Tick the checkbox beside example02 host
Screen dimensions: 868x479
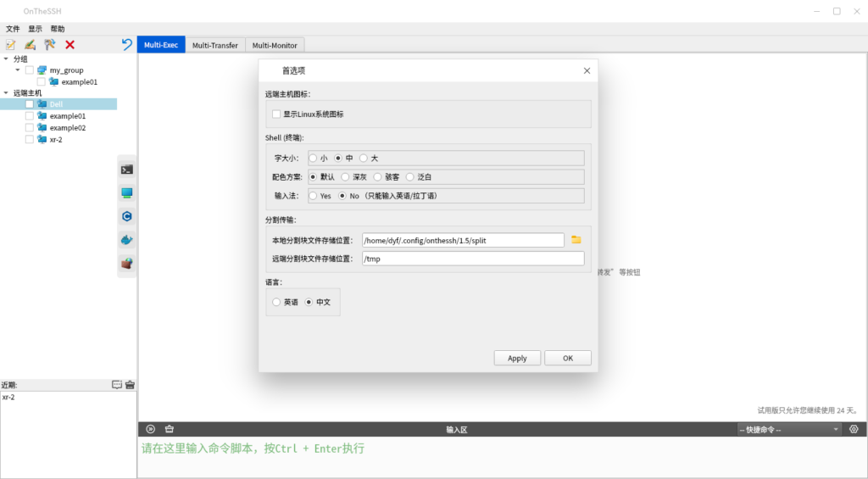pos(30,128)
